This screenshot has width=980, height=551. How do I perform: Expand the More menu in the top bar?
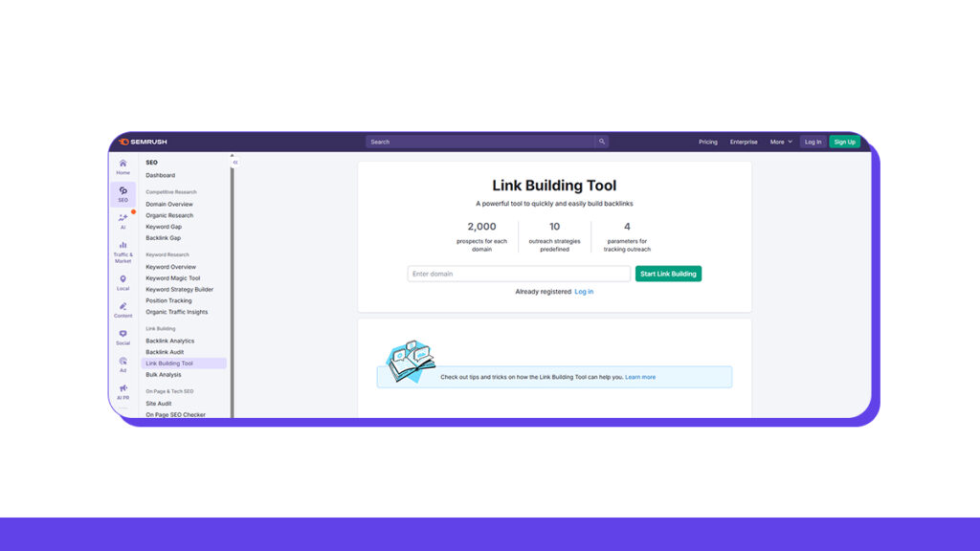click(780, 141)
